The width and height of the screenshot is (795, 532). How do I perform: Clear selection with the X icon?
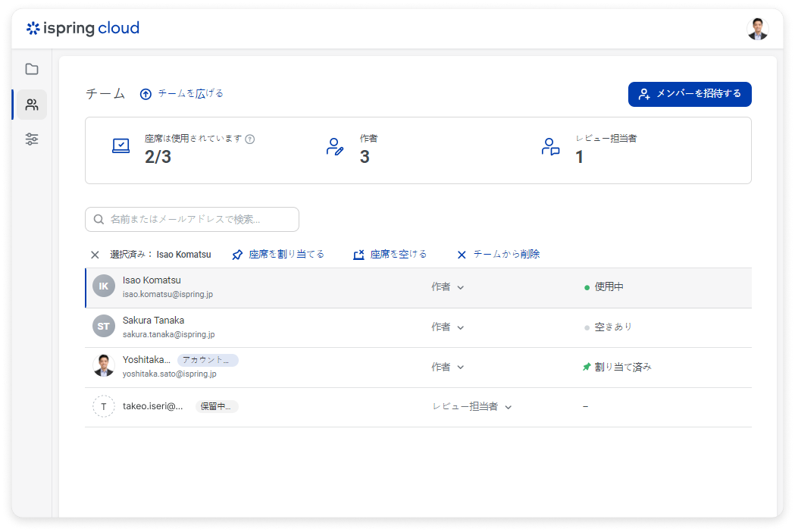tap(95, 255)
